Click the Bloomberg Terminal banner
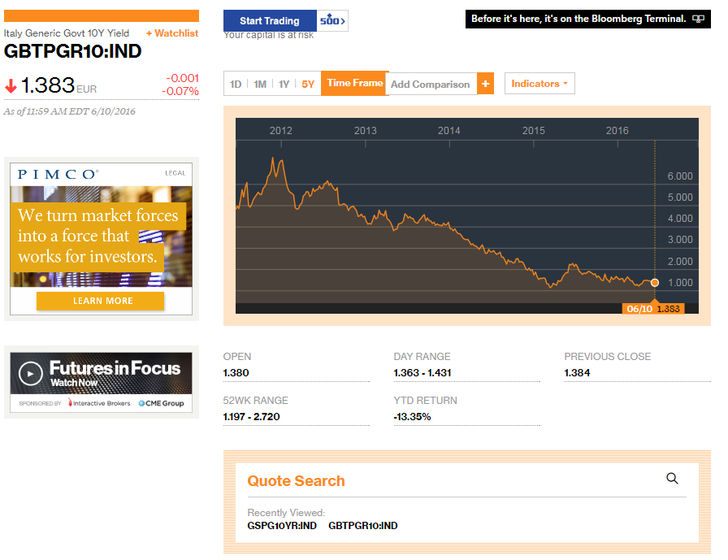The height and width of the screenshot is (560, 728). click(587, 19)
